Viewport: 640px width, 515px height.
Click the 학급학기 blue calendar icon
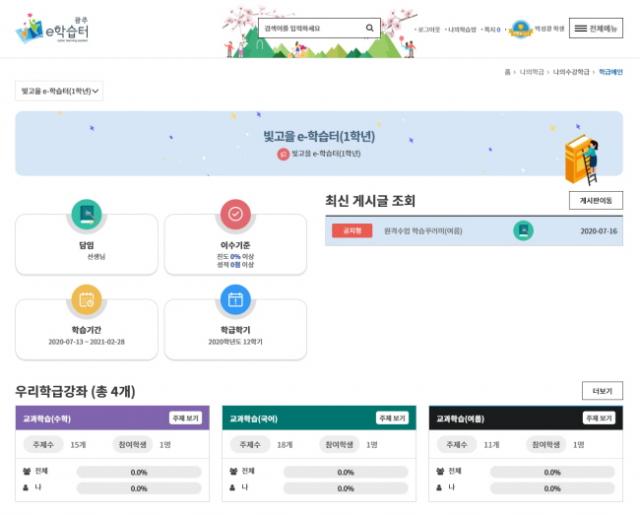coord(235,299)
